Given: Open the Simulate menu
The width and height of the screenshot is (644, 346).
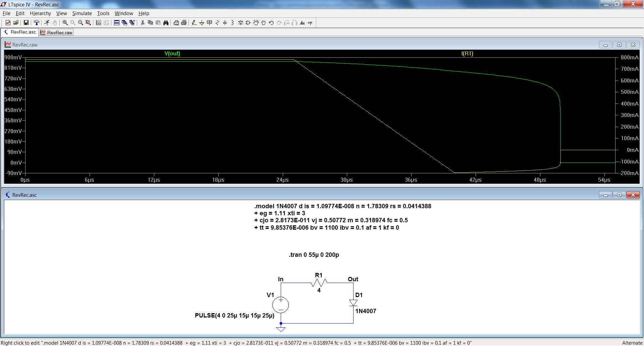Looking at the screenshot, I should [x=82, y=13].
